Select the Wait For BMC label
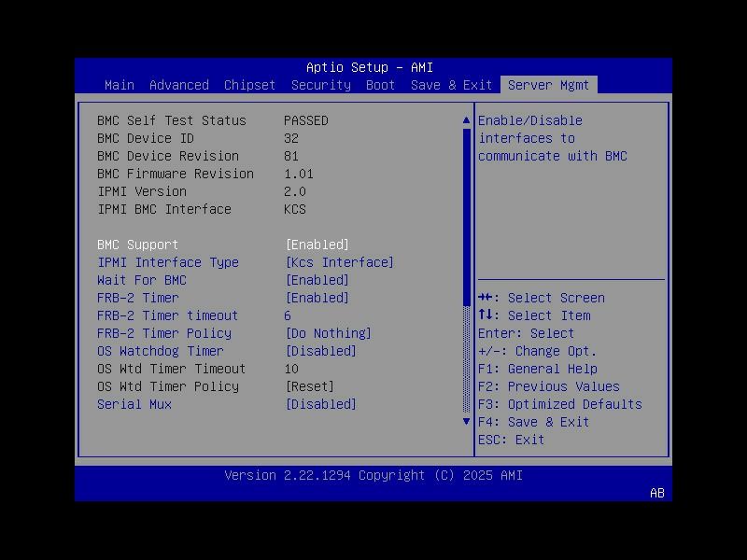This screenshot has height=560, width=747. (x=142, y=280)
